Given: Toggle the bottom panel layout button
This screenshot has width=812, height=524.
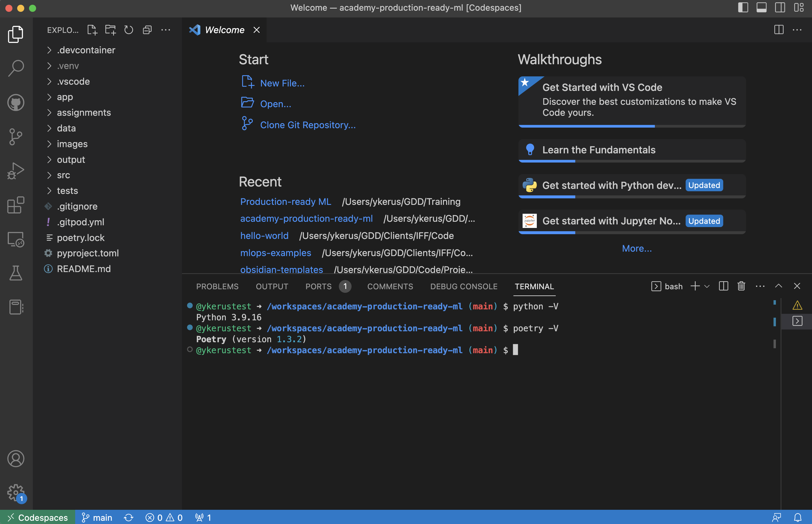Looking at the screenshot, I should point(761,7).
